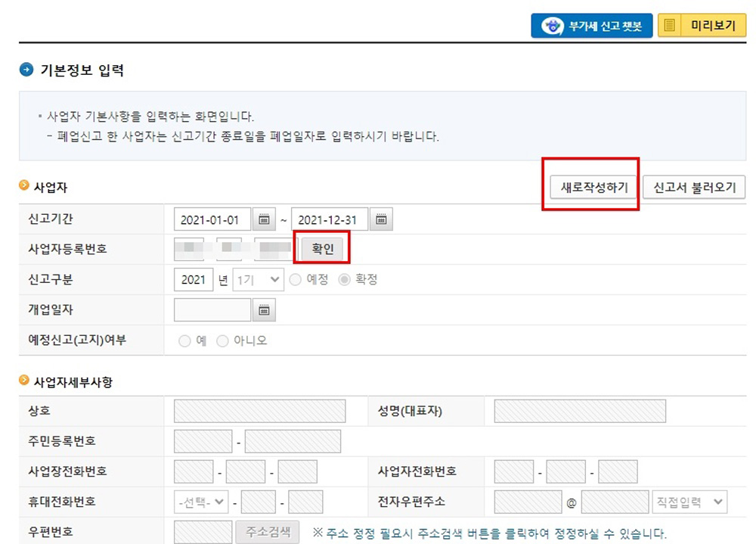Click the last 사업자전화번호 field

[x=618, y=471]
